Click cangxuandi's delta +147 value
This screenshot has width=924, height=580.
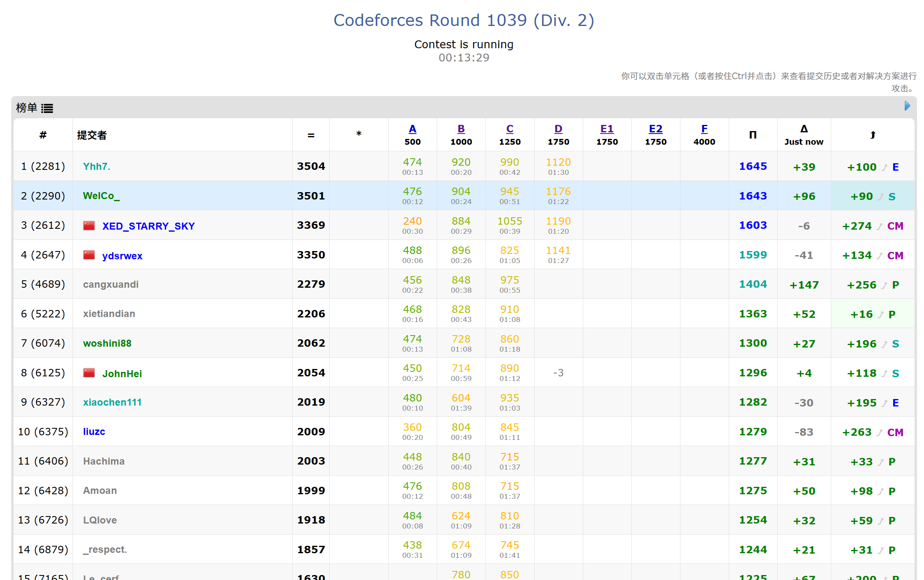point(804,285)
